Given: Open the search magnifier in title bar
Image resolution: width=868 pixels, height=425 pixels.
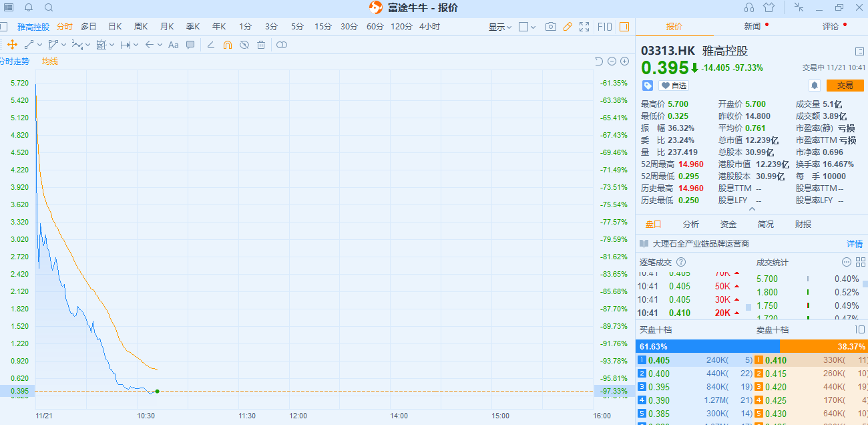Looking at the screenshot, I should click(x=49, y=7).
